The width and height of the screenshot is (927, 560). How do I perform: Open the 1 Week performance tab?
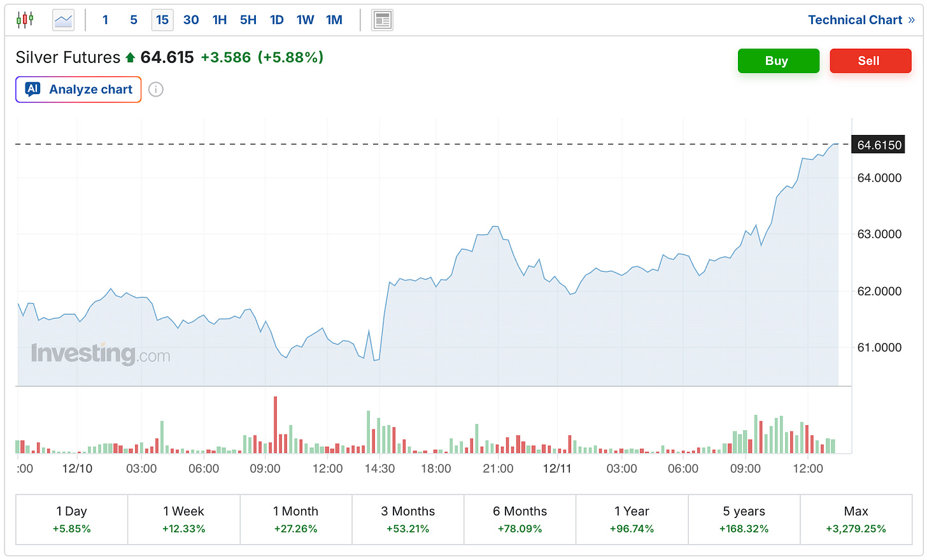[x=184, y=519]
